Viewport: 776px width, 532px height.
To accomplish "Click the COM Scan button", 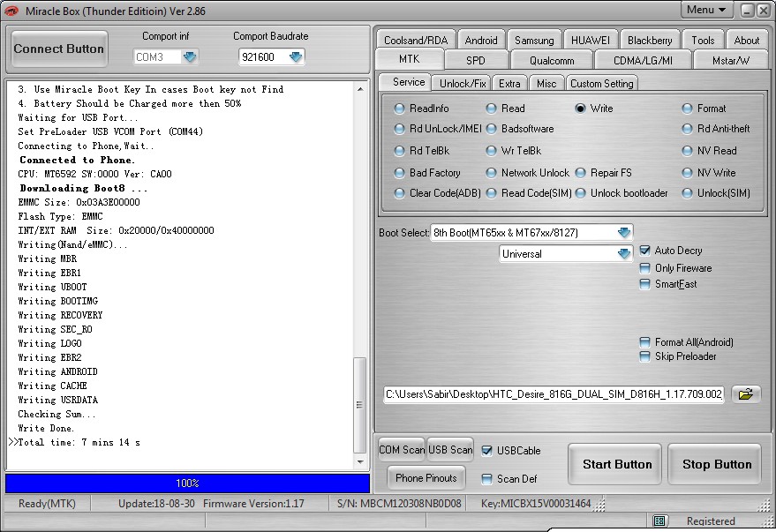I will point(402,450).
